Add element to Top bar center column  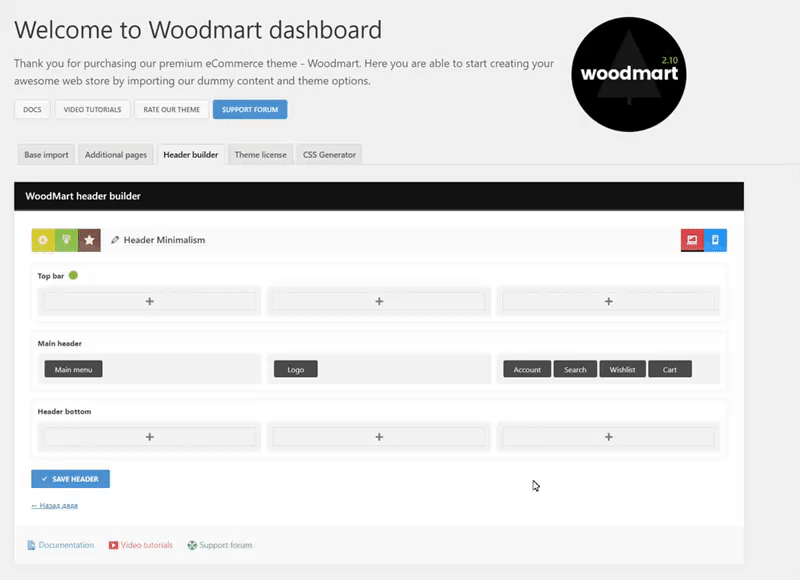coord(379,301)
